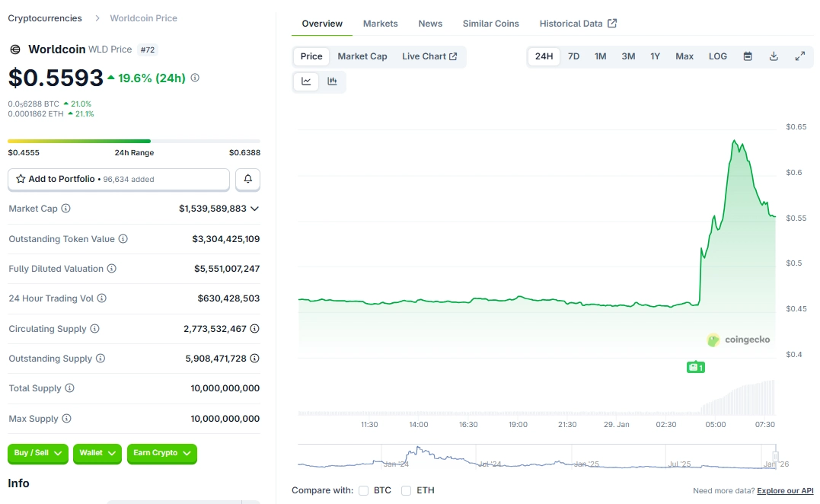Enable ETH comparison checkbox
The image size is (820, 504).
click(x=407, y=490)
